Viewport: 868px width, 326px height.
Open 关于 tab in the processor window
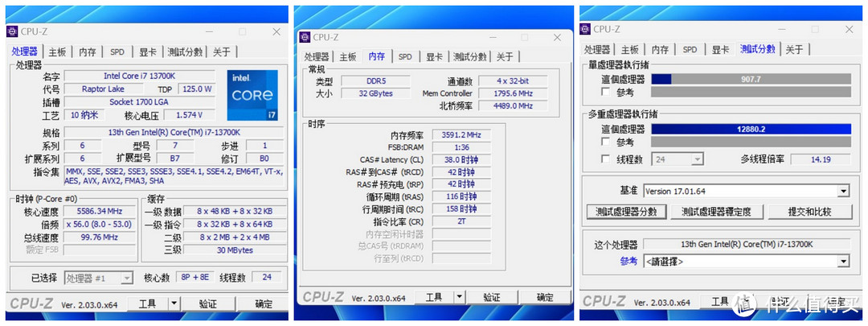click(x=222, y=52)
